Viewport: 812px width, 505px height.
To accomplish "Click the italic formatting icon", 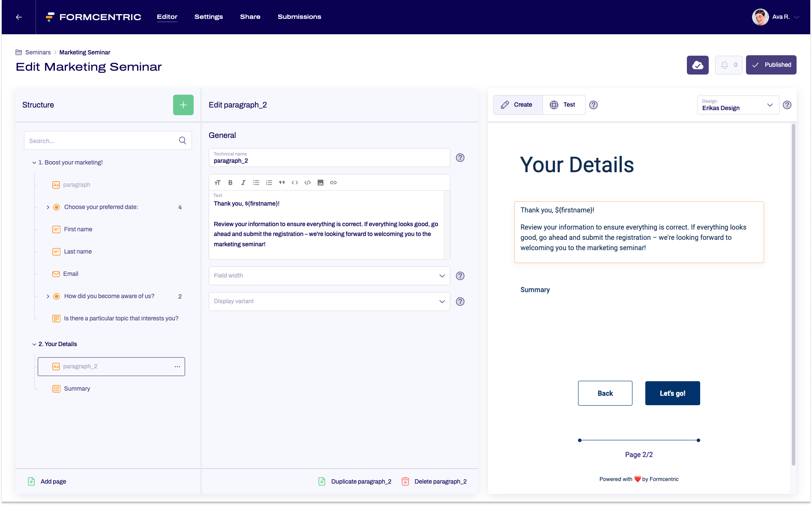I will pyautogui.click(x=243, y=182).
